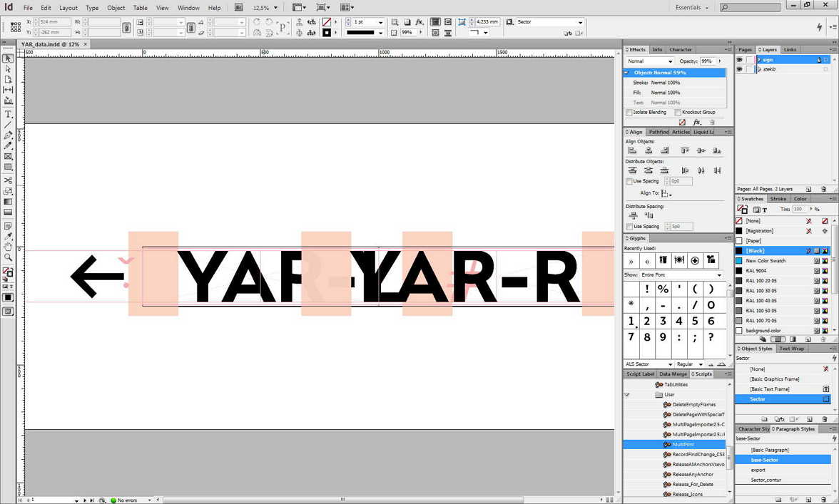The image size is (839, 504).
Task: Collapse the User scripts folder
Action: (627, 394)
